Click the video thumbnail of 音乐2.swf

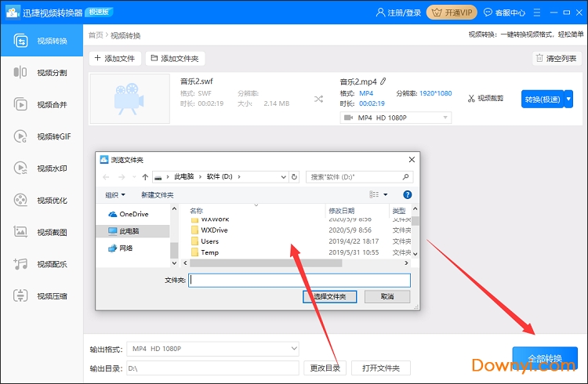click(129, 99)
